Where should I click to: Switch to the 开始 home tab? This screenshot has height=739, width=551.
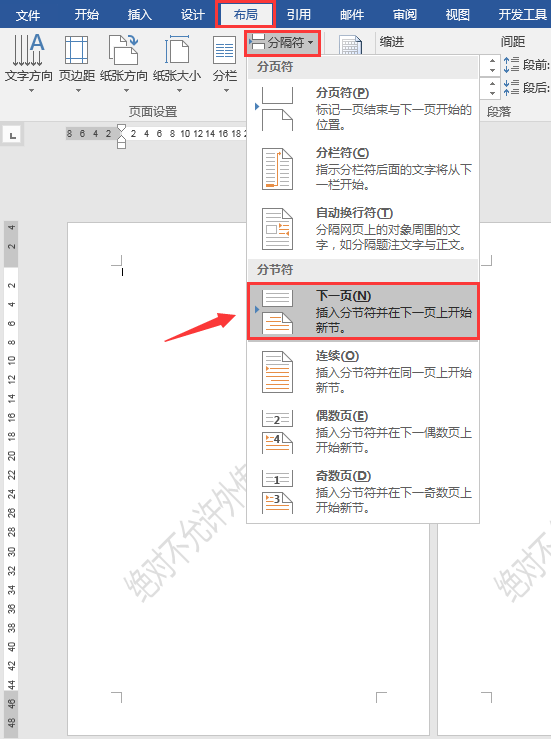click(x=87, y=15)
